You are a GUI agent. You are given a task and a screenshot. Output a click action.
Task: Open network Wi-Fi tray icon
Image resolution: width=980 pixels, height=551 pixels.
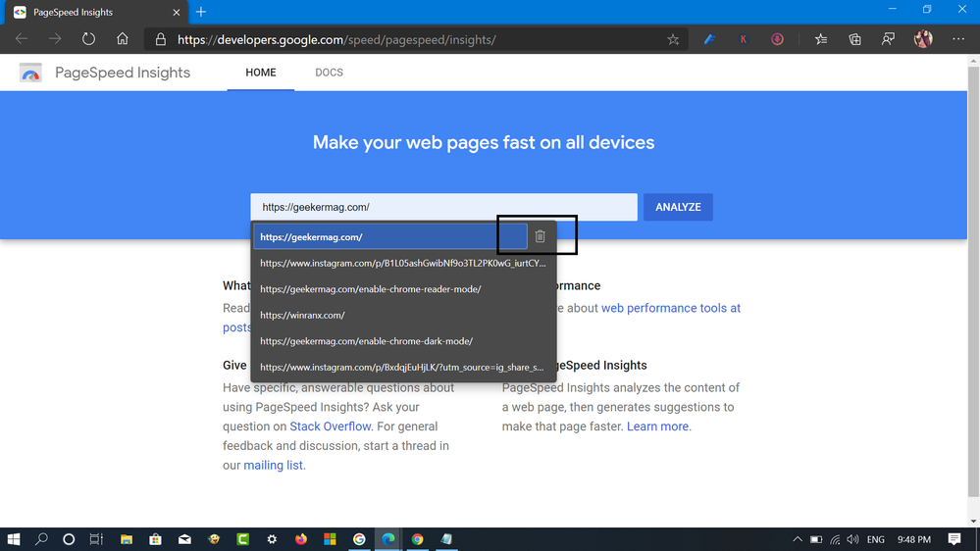click(x=835, y=539)
